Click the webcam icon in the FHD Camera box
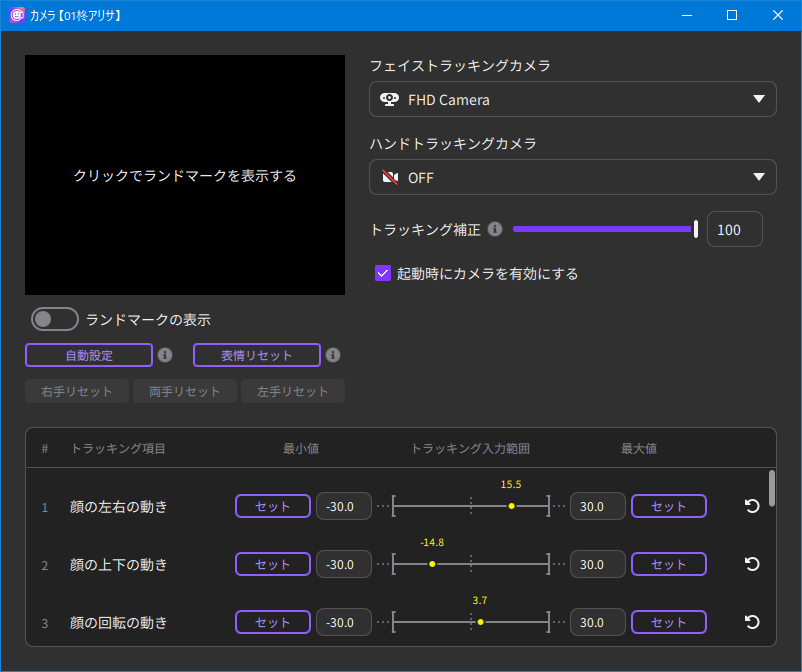Viewport: 802px width, 672px height. click(x=390, y=100)
